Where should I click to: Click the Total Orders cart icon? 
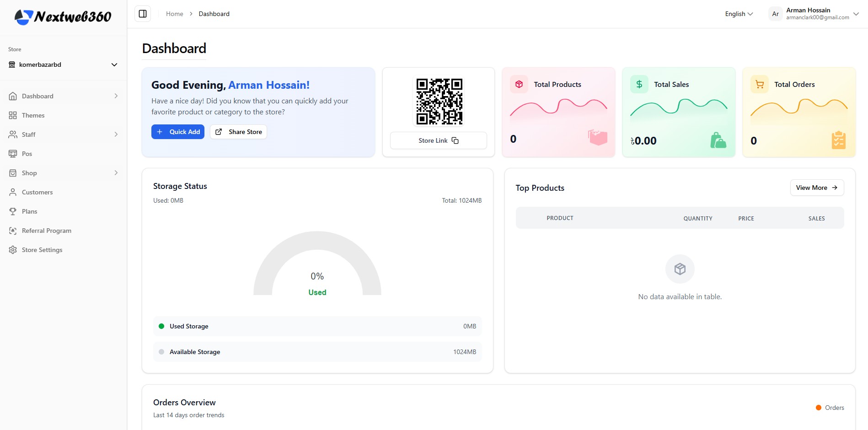759,84
